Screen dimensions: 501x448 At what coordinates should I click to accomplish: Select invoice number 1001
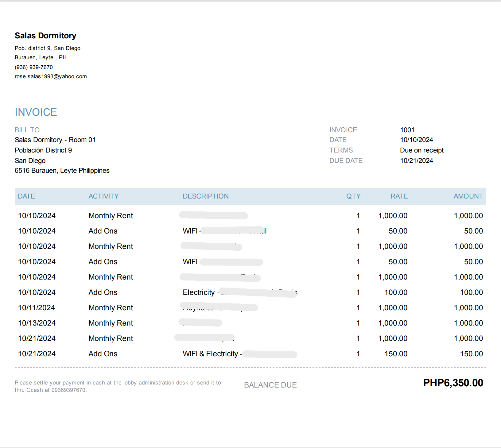(407, 130)
